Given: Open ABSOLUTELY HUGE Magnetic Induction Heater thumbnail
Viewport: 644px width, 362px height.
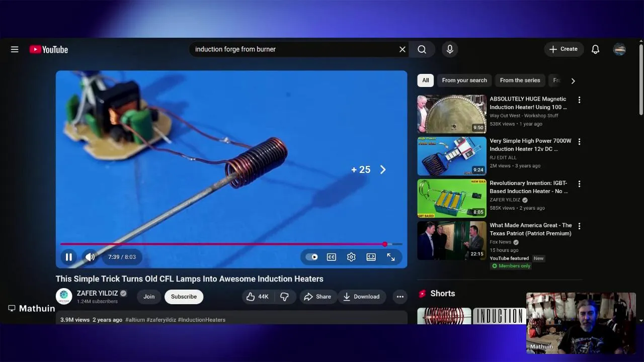Looking at the screenshot, I should point(452,114).
